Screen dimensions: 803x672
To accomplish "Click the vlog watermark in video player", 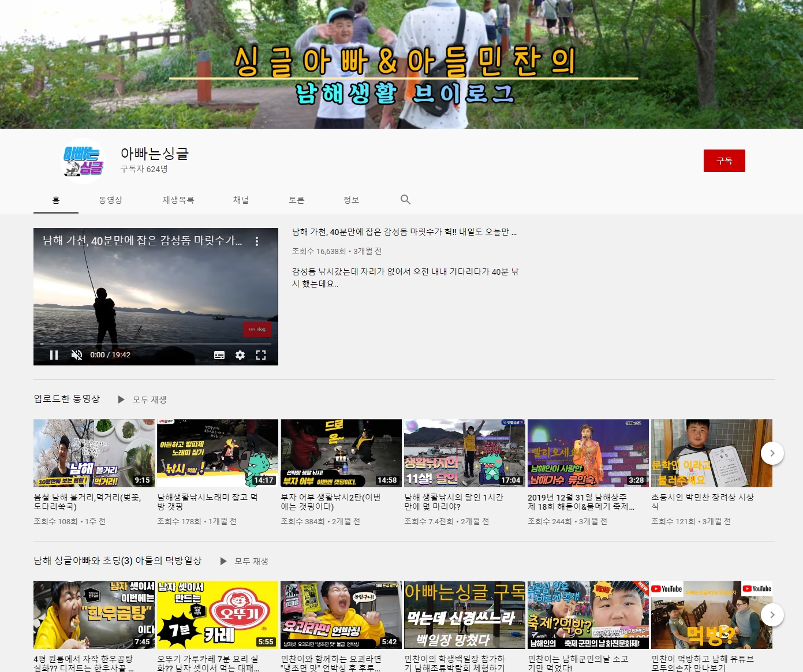I will tap(257, 329).
